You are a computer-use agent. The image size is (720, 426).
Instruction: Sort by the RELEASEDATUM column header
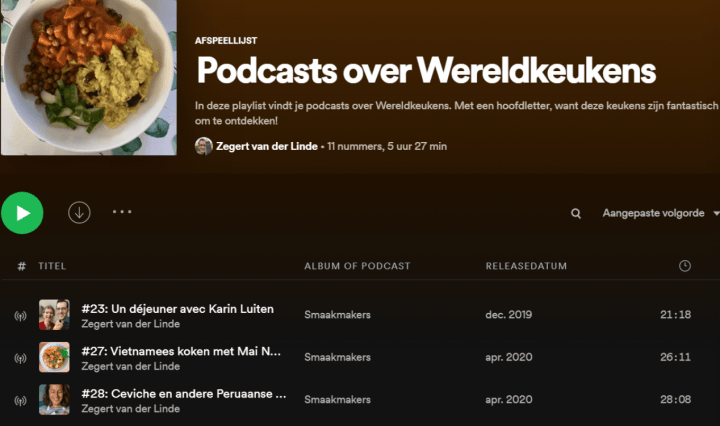point(526,266)
